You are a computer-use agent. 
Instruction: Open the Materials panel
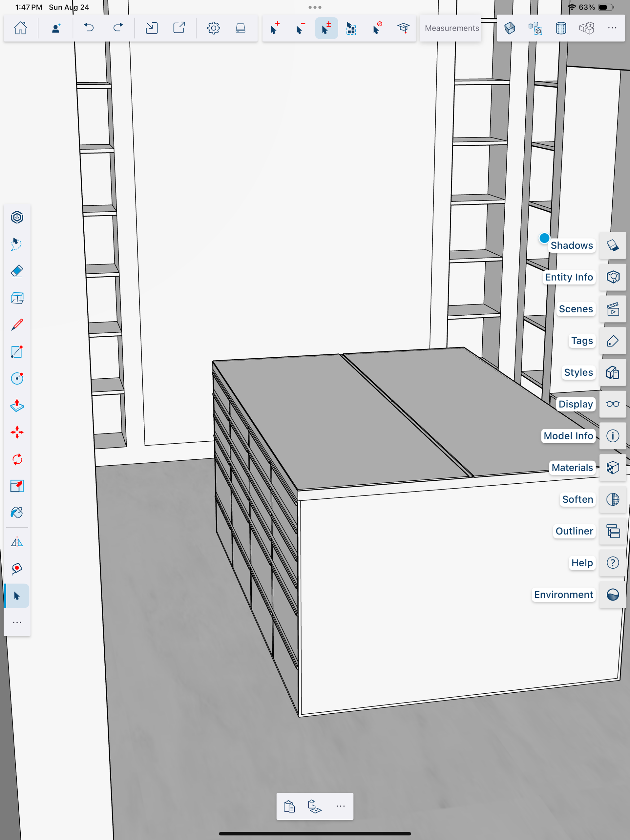[612, 468]
